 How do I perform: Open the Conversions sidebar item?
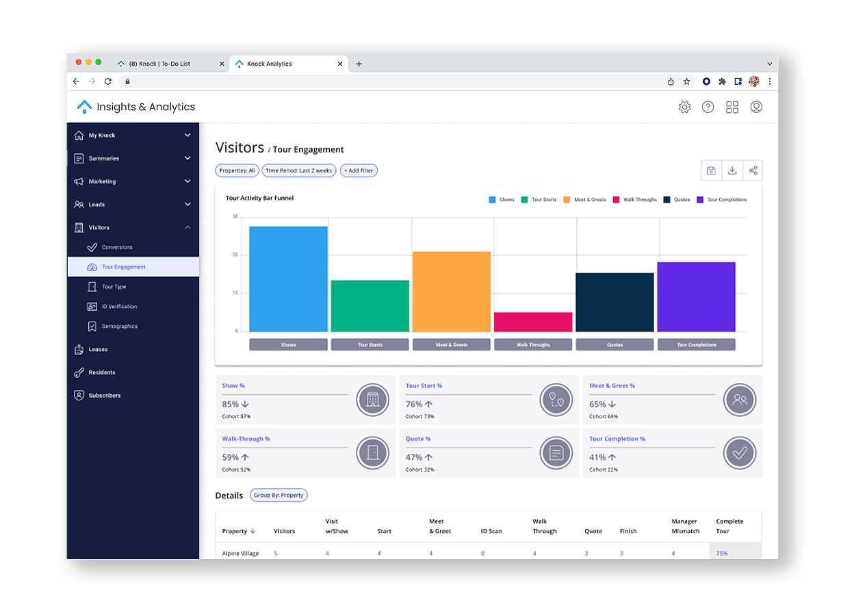(x=133, y=247)
